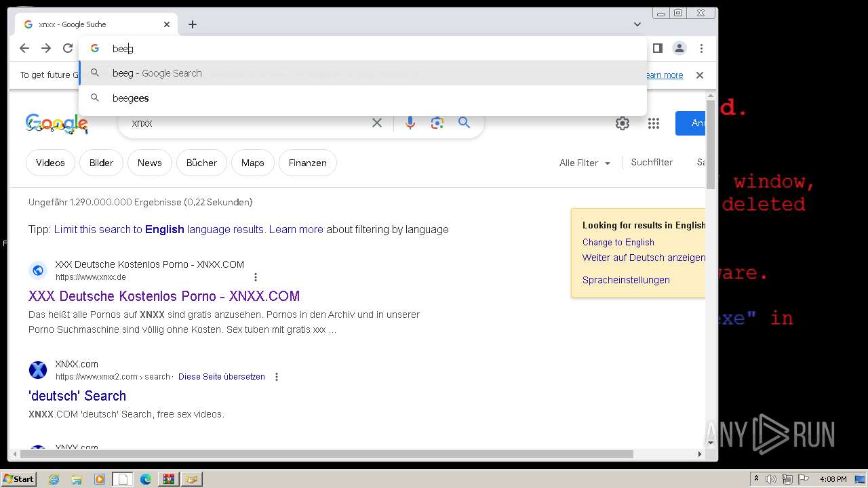Open the Chrome three-dot menu
The height and width of the screenshot is (488, 868).
click(x=701, y=48)
